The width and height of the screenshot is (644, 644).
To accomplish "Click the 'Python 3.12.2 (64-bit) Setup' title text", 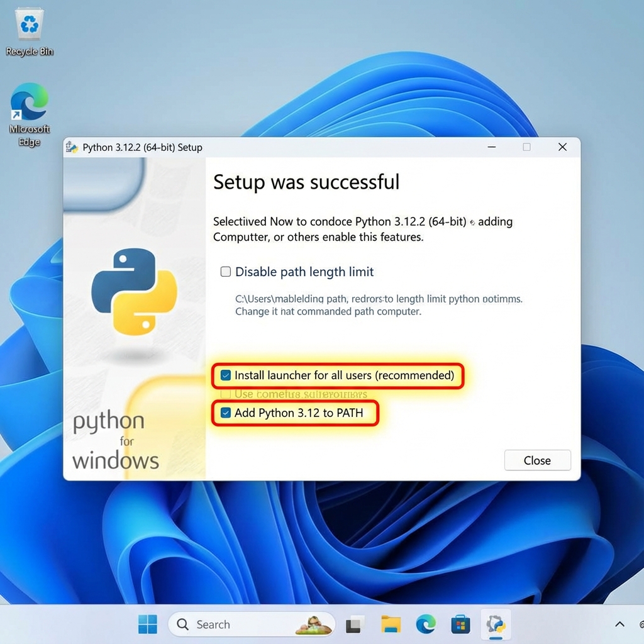I will [142, 147].
